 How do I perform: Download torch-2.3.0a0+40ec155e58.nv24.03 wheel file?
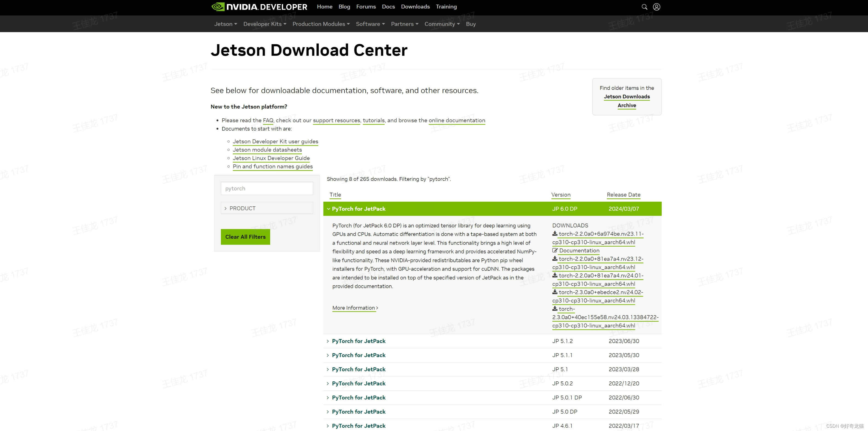click(605, 317)
